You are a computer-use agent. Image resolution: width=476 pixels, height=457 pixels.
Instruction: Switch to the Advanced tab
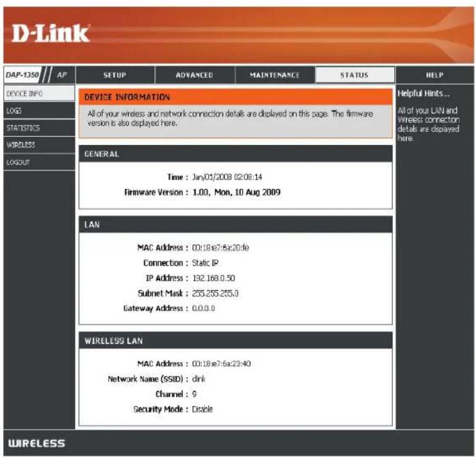click(x=195, y=75)
